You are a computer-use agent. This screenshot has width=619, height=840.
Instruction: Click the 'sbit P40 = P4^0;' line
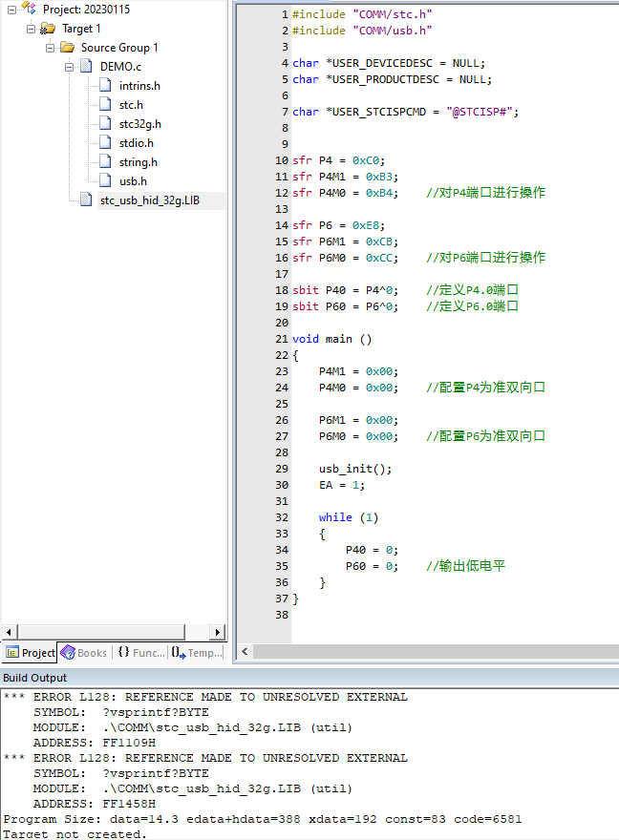click(x=346, y=290)
